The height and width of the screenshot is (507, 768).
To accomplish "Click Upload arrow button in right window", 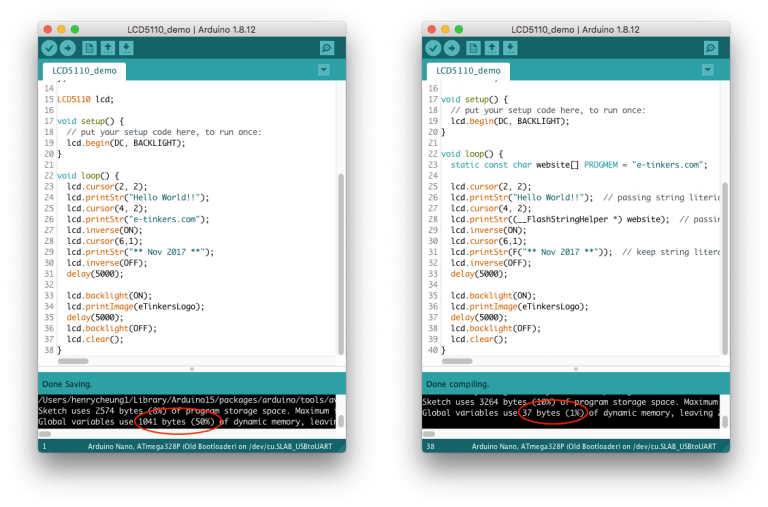I will (x=452, y=48).
